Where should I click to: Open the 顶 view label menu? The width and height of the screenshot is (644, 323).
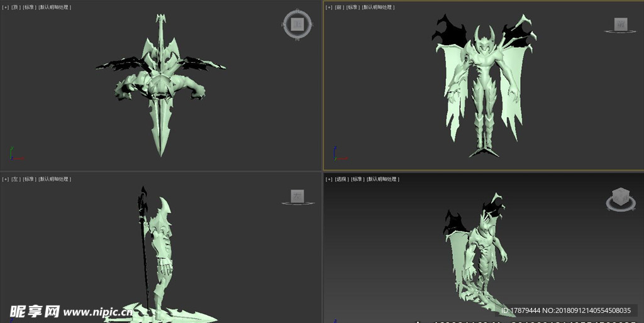coord(16,8)
